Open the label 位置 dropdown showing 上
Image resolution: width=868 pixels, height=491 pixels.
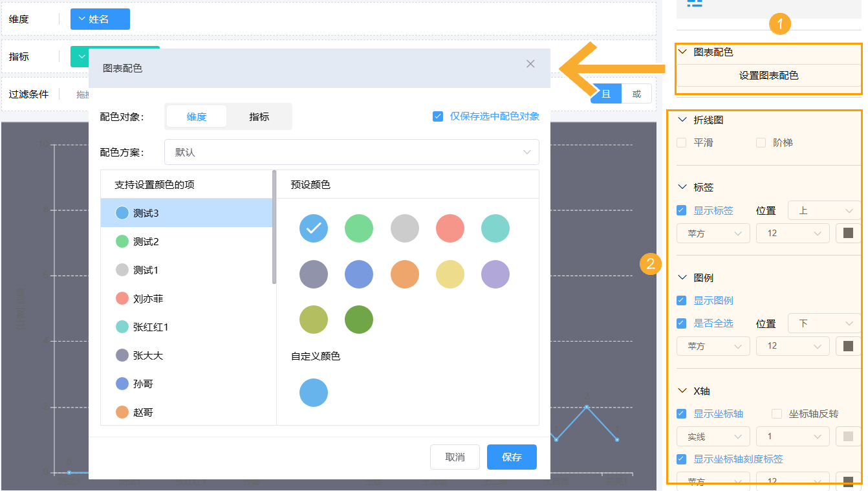[x=824, y=211]
